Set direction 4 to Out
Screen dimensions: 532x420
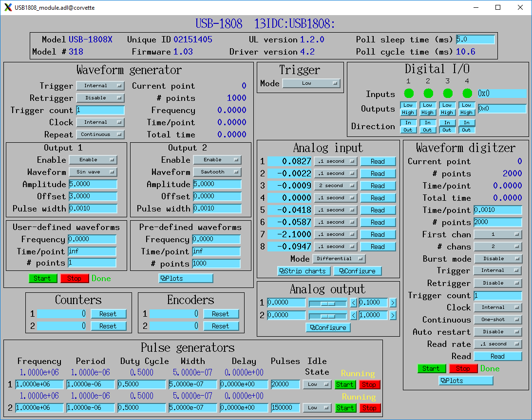pos(467,130)
